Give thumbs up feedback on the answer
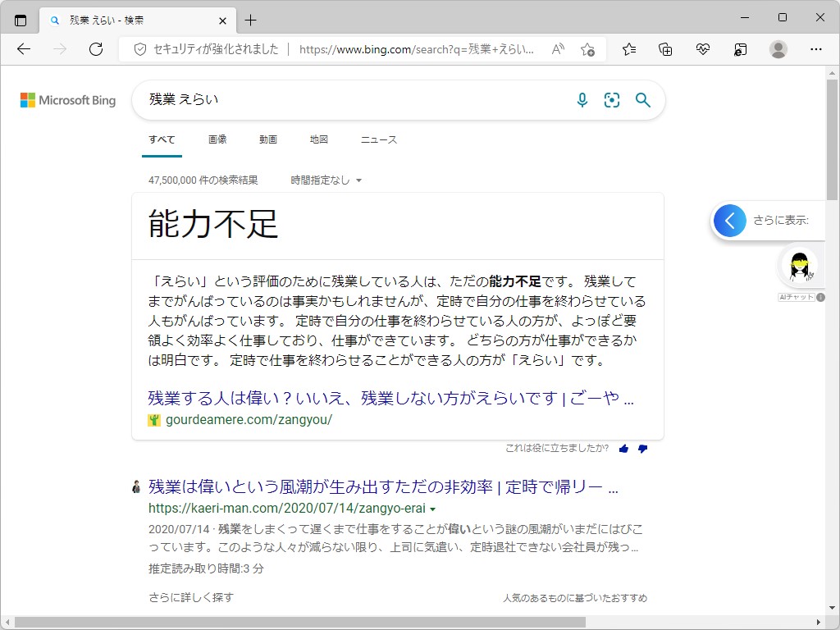Image resolution: width=840 pixels, height=630 pixels. click(624, 449)
